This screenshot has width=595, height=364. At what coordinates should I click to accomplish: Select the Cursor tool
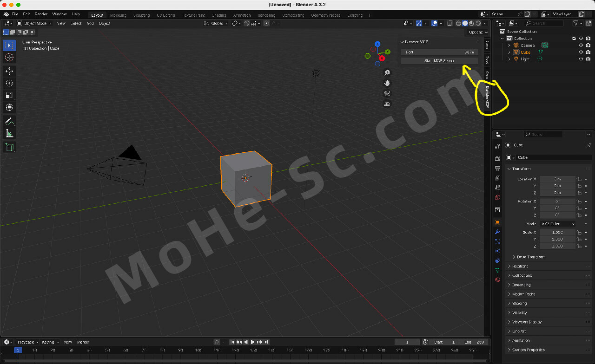(x=9, y=58)
